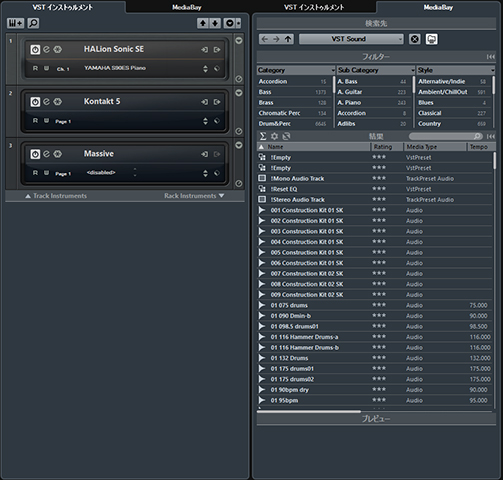This screenshot has height=480, width=503.
Task: Open HALion Sonic SE input options icon
Action: point(204,50)
